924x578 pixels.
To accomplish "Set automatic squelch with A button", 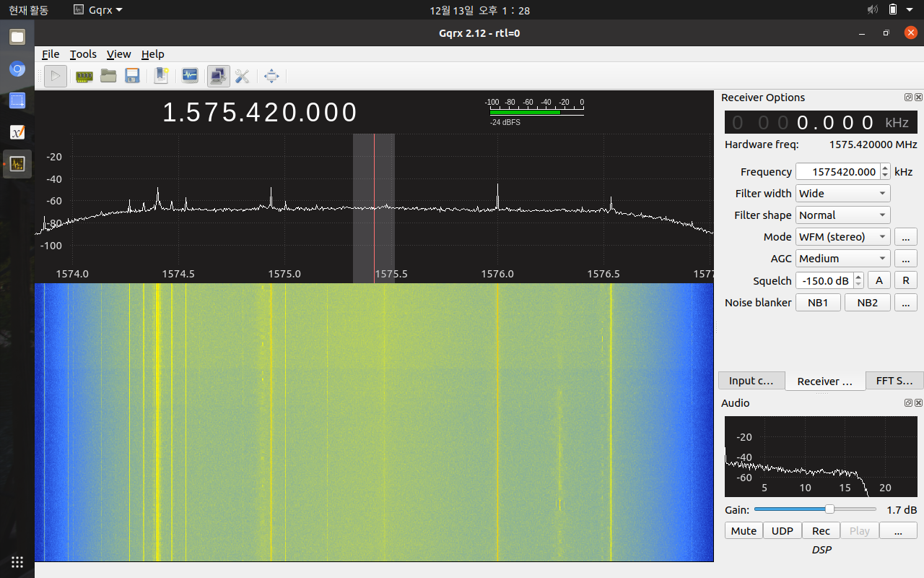I will 879,281.
